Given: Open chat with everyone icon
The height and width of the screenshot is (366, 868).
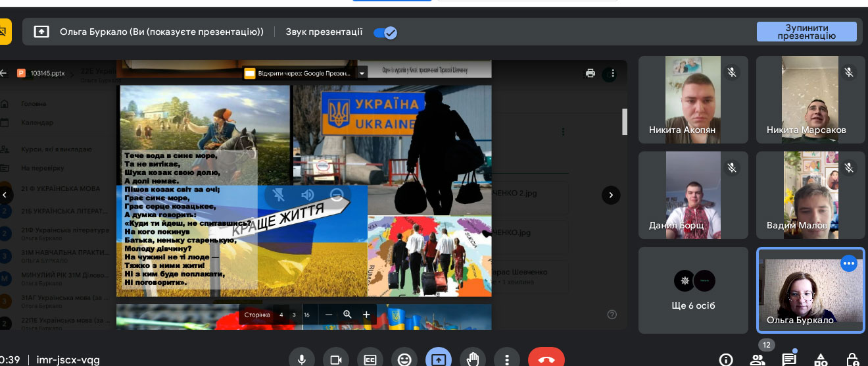Looking at the screenshot, I should (789, 359).
